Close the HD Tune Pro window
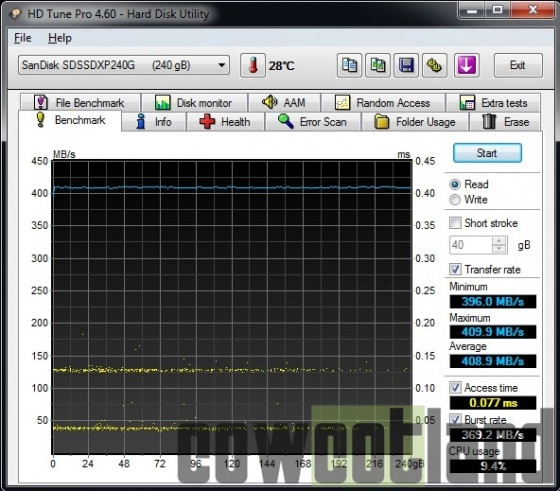This screenshot has height=491, width=560. [x=532, y=10]
